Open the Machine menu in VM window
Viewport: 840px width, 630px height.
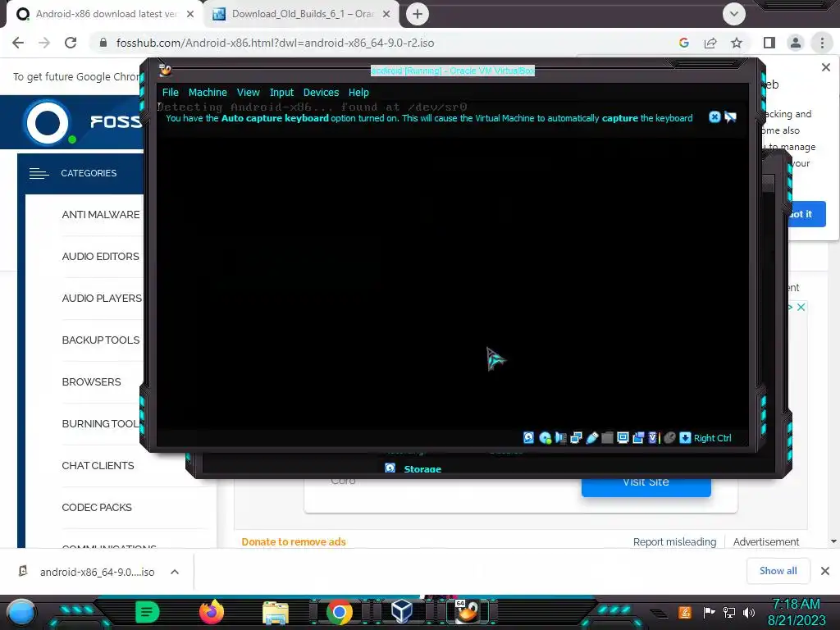tap(208, 92)
